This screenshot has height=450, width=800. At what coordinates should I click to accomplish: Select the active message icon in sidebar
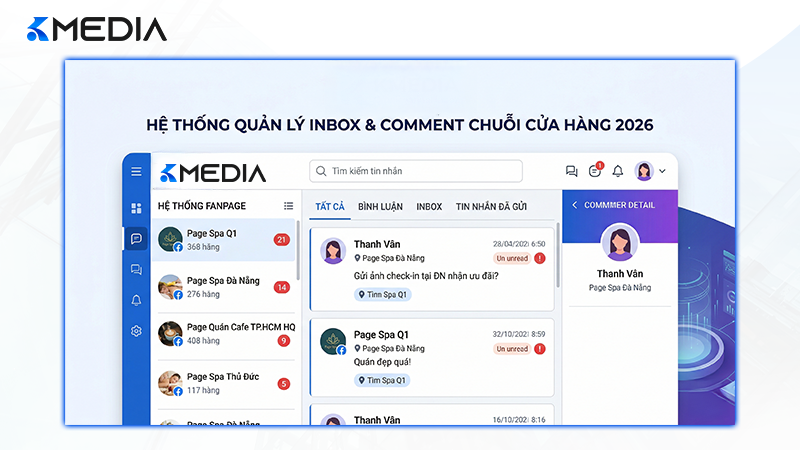click(136, 239)
